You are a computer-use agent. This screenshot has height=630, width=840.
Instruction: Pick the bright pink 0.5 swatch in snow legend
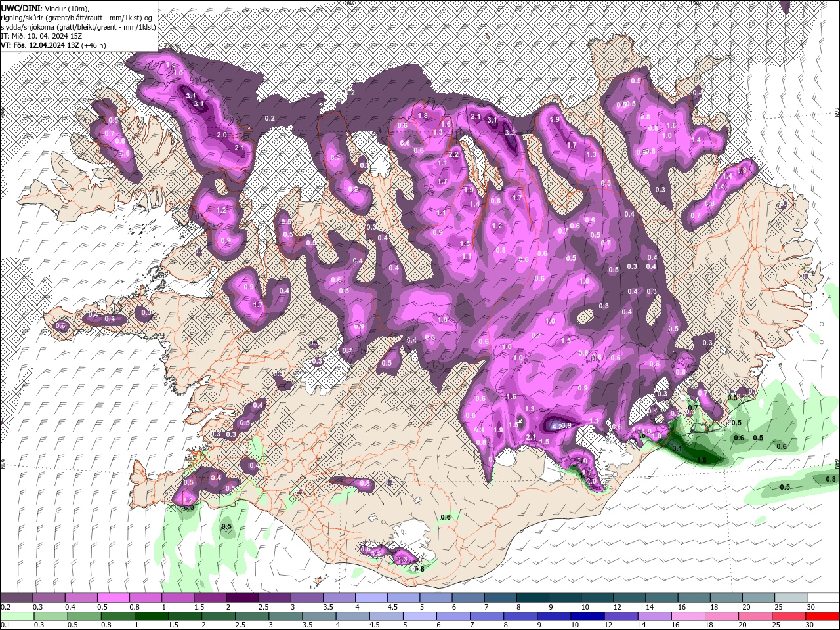click(x=113, y=598)
